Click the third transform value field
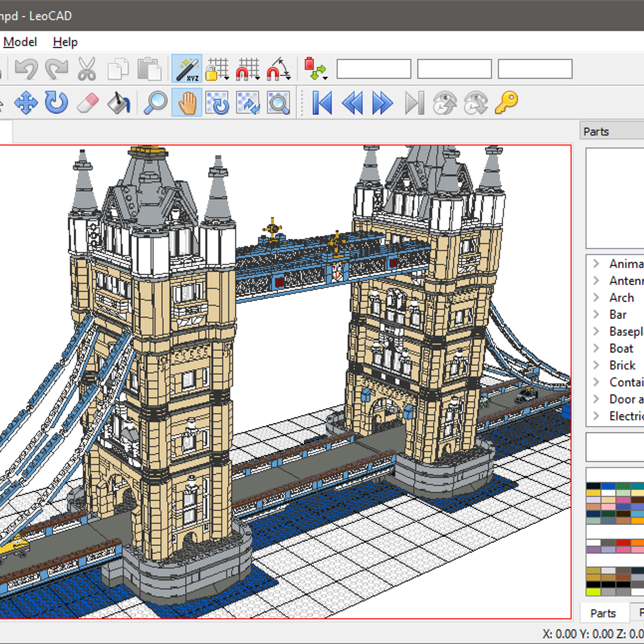This screenshot has height=644, width=644. point(535,69)
